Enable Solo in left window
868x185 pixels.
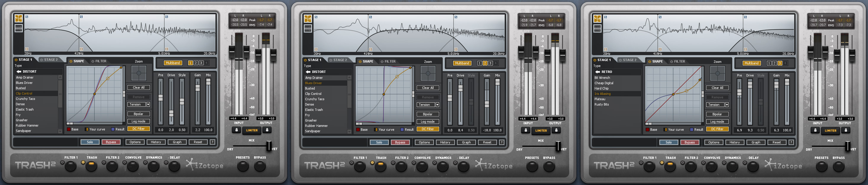90,142
